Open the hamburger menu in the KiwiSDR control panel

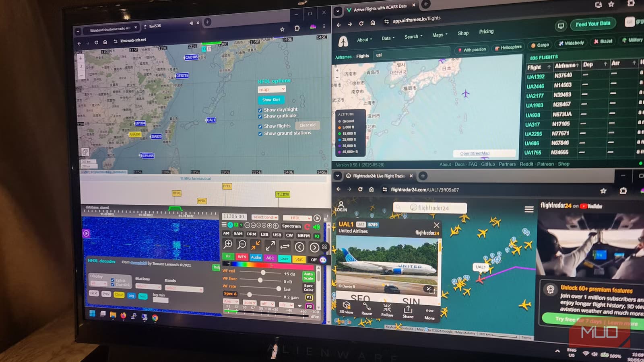(x=224, y=225)
